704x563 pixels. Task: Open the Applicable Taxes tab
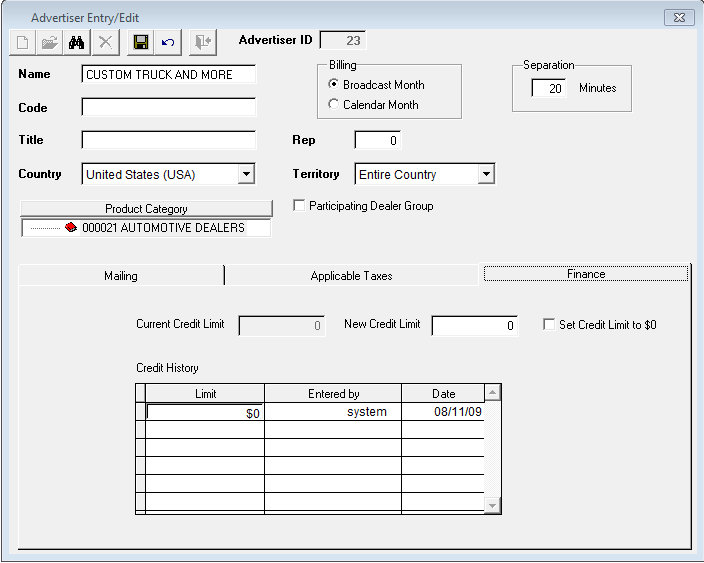[351, 275]
